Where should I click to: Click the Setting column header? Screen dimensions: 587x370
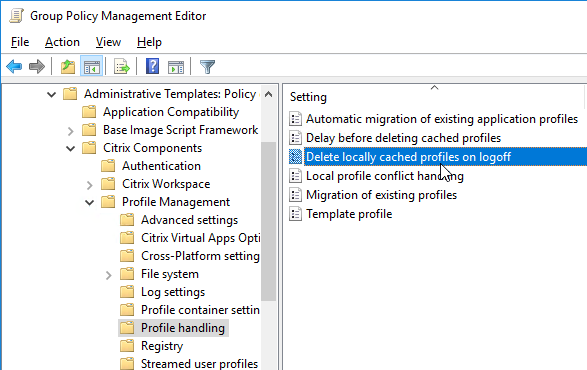(x=434, y=97)
